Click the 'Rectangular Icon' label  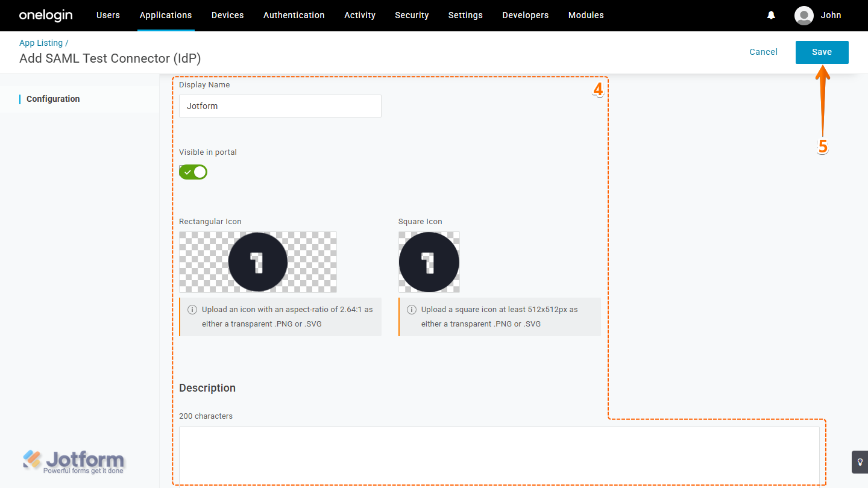210,222
